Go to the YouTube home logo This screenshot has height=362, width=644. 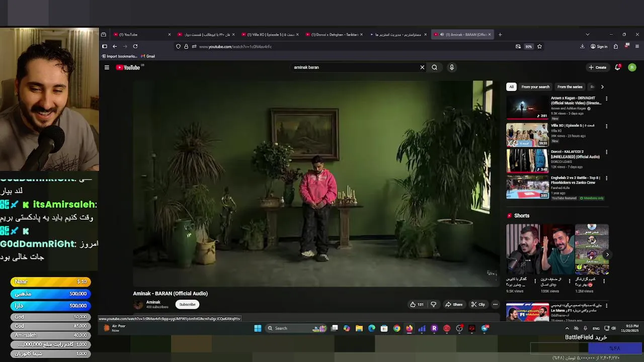[128, 67]
